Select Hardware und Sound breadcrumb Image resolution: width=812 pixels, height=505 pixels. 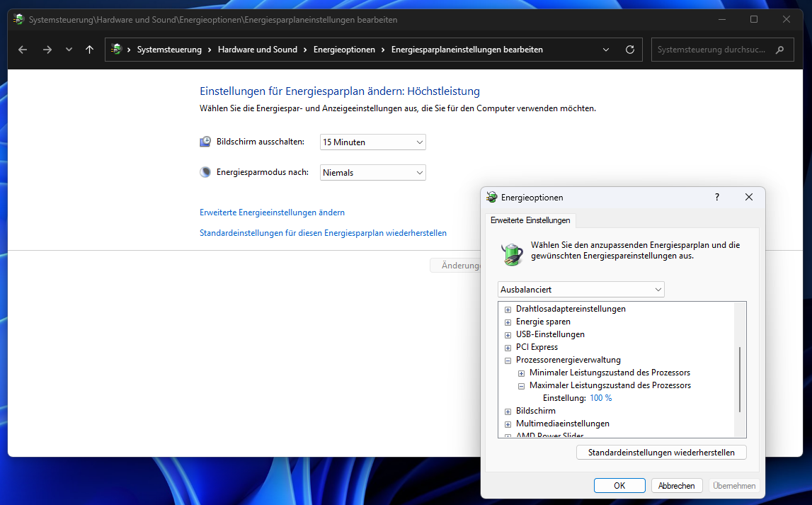tap(258, 50)
